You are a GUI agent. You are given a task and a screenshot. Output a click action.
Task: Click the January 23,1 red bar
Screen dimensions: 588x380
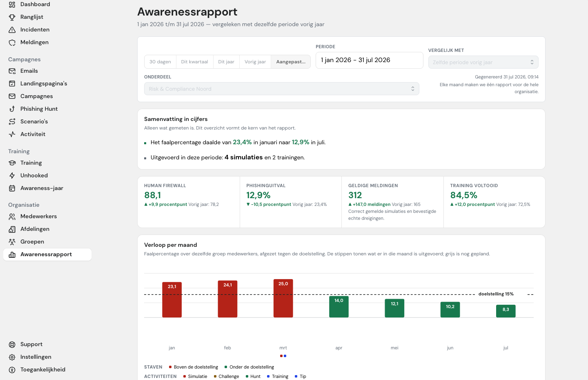[x=172, y=300]
